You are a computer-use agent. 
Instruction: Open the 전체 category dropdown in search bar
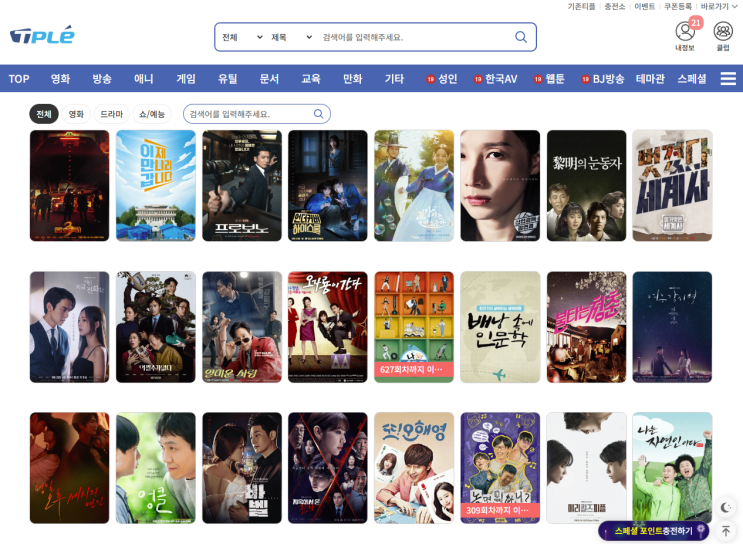click(x=242, y=37)
